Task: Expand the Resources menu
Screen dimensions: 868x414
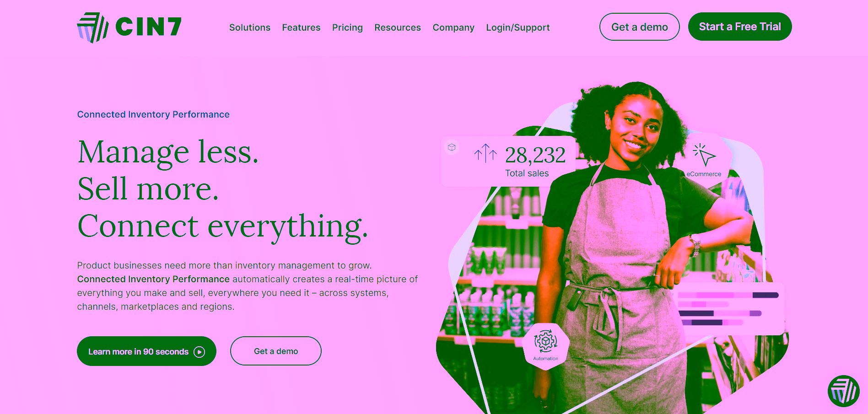Action: [x=398, y=27]
